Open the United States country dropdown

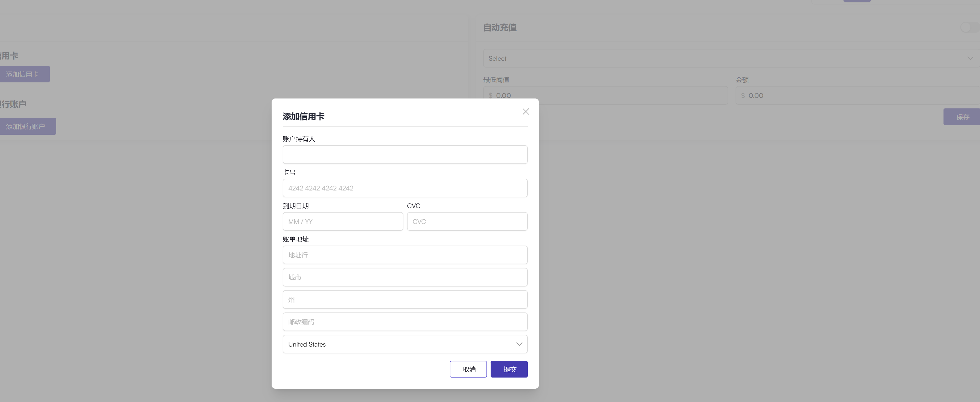(405, 344)
